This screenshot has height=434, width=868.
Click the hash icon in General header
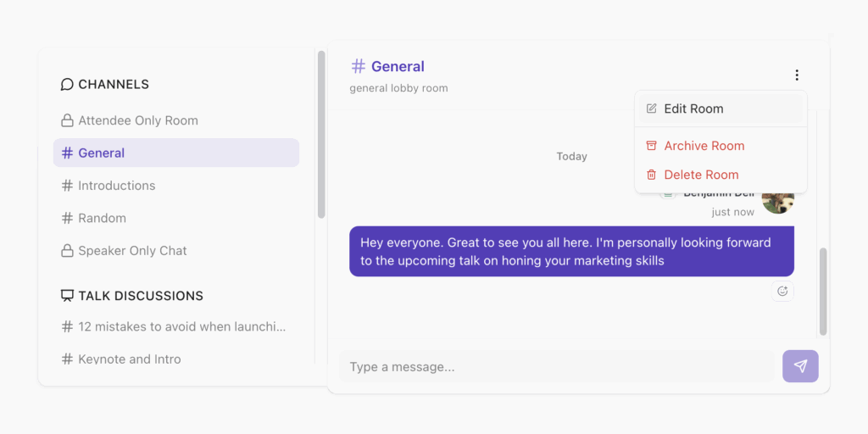tap(359, 66)
